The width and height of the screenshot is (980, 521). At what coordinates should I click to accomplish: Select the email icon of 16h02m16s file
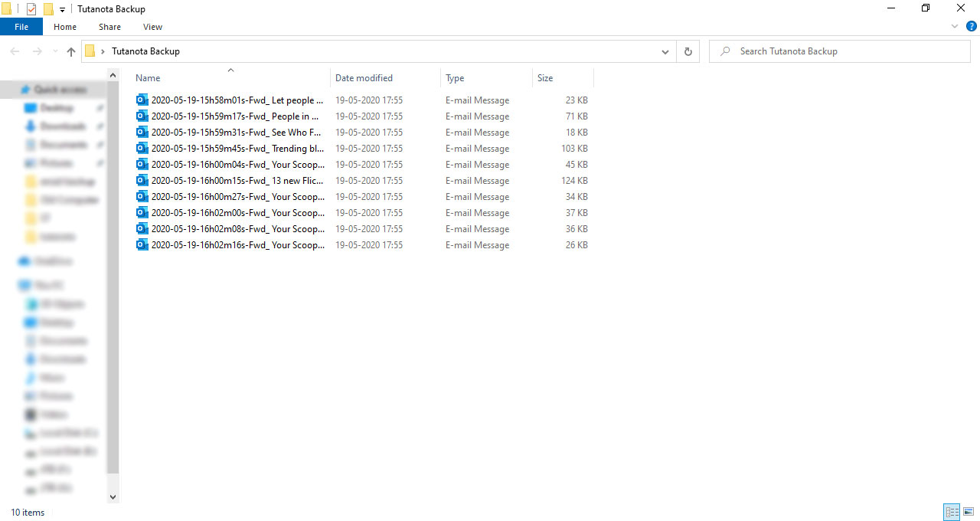tap(142, 245)
